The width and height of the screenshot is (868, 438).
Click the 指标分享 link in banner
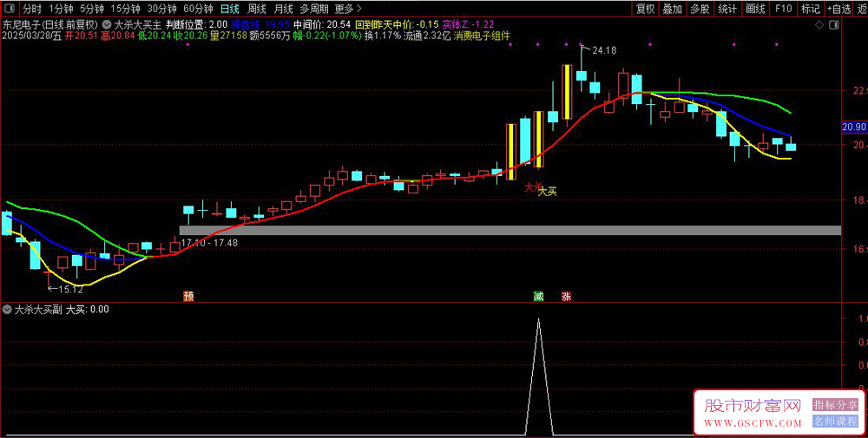(x=835, y=405)
